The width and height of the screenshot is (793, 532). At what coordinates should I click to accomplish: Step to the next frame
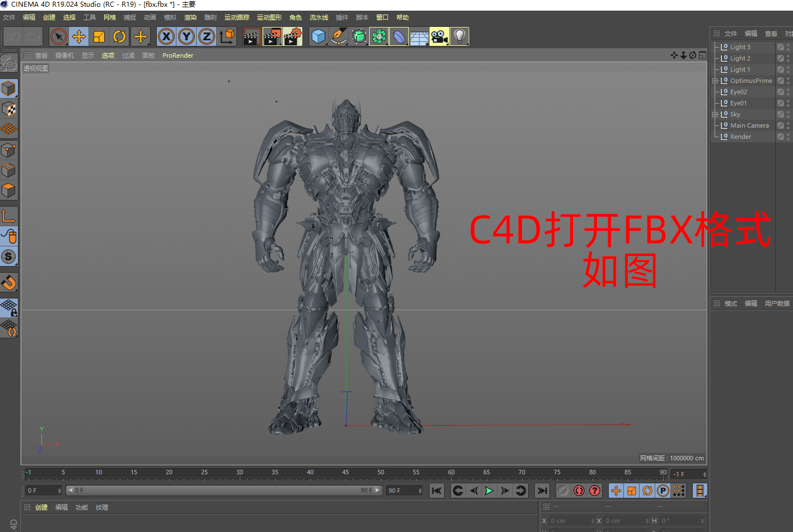tap(505, 491)
